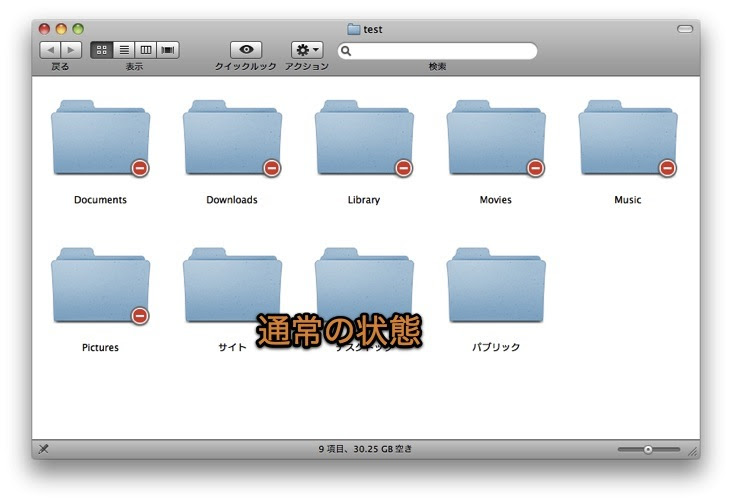Click the test folder proxy icon in the title bar
732x503 pixels.
pos(354,29)
